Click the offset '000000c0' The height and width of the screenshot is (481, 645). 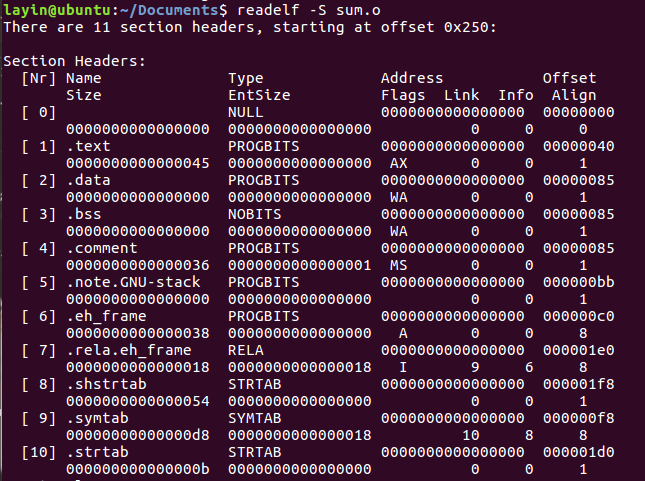pyautogui.click(x=578, y=316)
